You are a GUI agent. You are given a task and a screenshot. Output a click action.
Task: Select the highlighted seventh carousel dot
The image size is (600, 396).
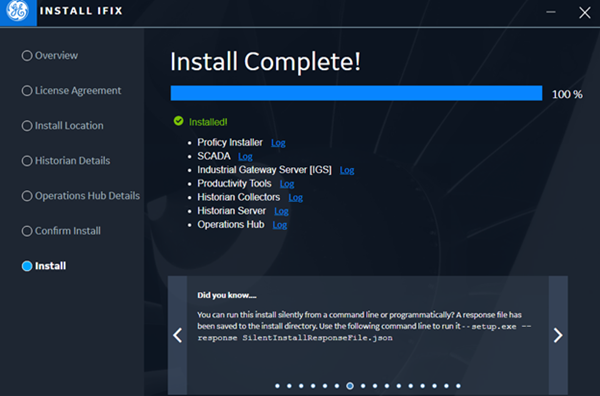pos(350,386)
